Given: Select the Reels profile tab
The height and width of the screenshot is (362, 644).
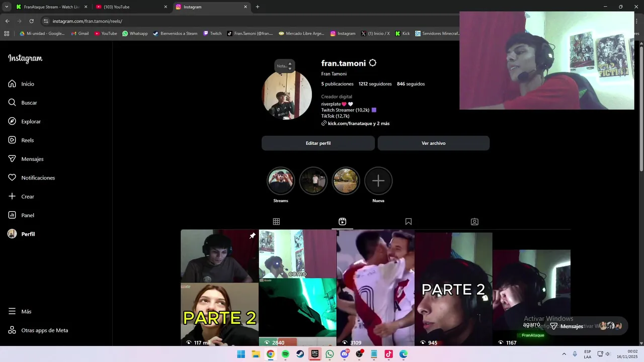Looking at the screenshot, I should 342,222.
